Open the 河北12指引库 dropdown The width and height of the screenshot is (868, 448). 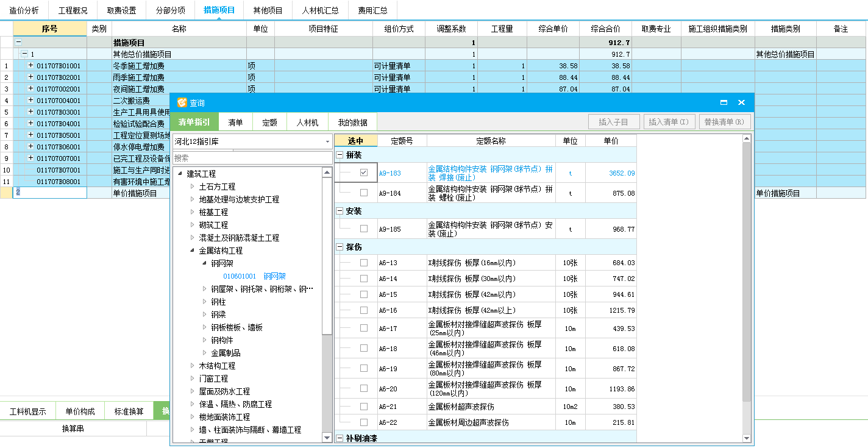click(327, 141)
